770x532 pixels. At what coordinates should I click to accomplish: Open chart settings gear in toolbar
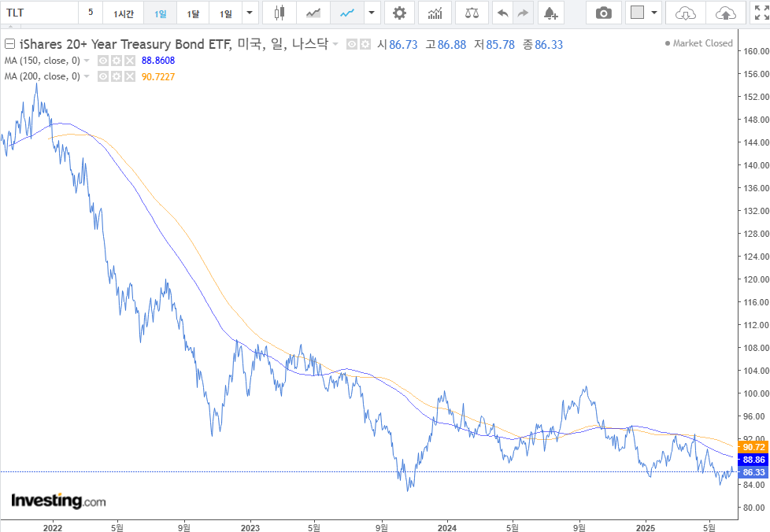pos(400,13)
